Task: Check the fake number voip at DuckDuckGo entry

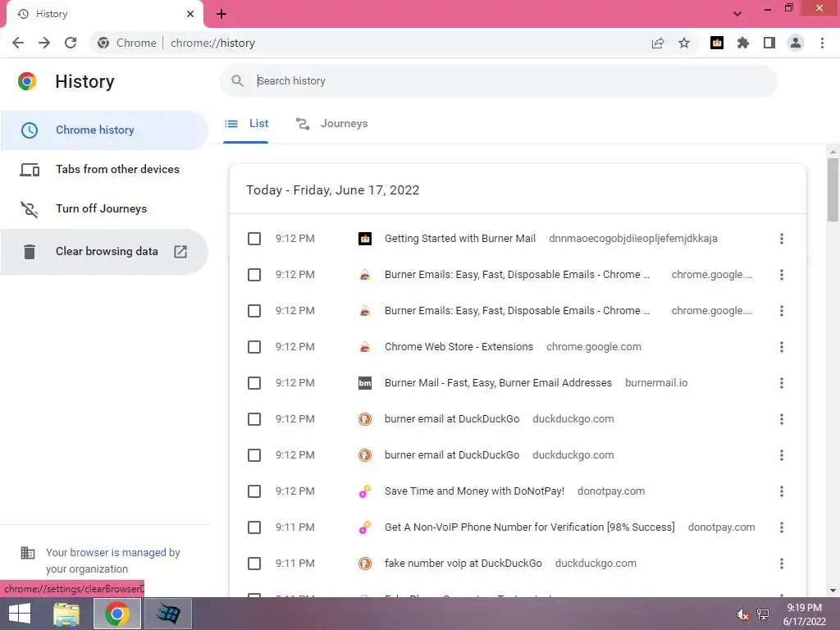Action: click(x=254, y=564)
